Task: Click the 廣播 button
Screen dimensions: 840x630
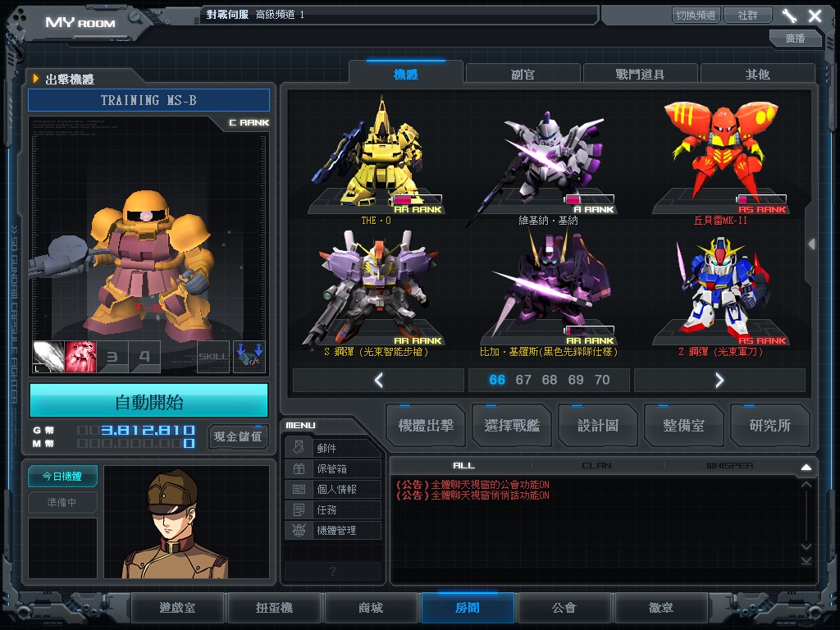Action: [x=795, y=38]
